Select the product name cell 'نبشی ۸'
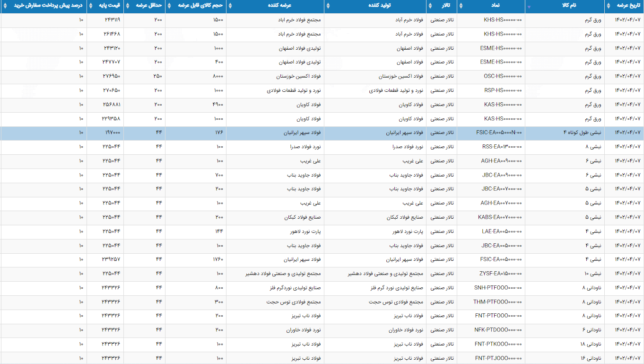 tap(593, 147)
